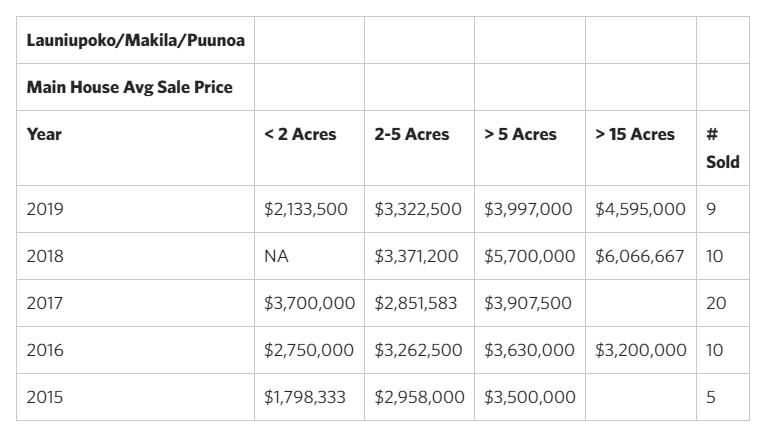Image resolution: width=767 pixels, height=442 pixels.
Task: Click the Launiupoko/Makila/Puunoa title cell
Action: [x=135, y=40]
